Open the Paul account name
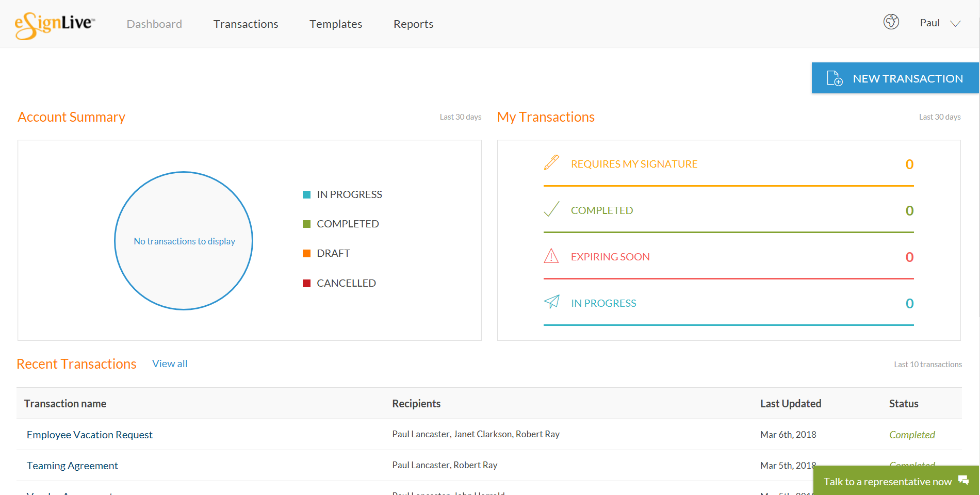The width and height of the screenshot is (980, 495). pyautogui.click(x=929, y=23)
